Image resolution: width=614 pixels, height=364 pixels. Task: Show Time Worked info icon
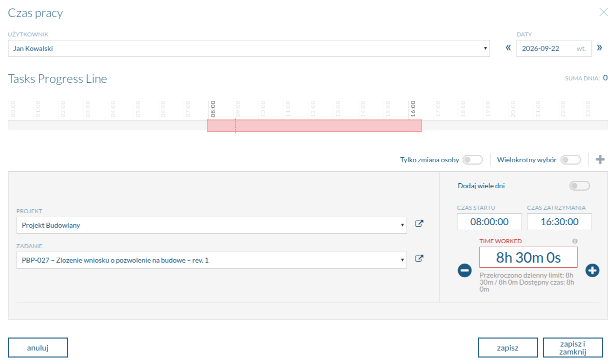[x=575, y=241]
